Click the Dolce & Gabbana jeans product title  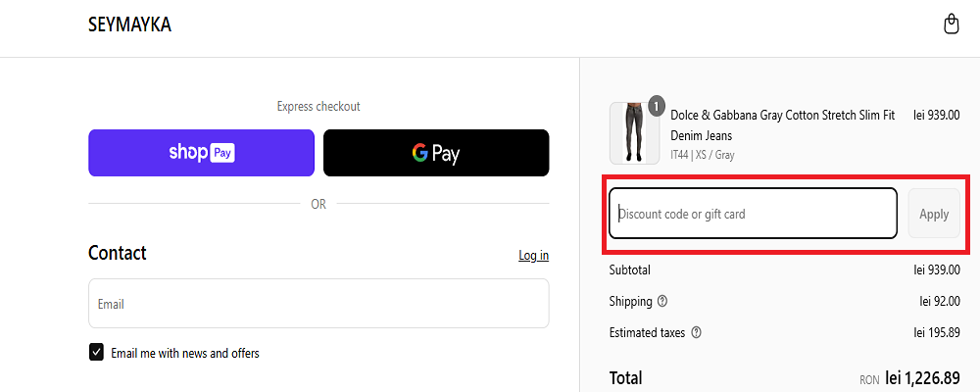(x=782, y=125)
